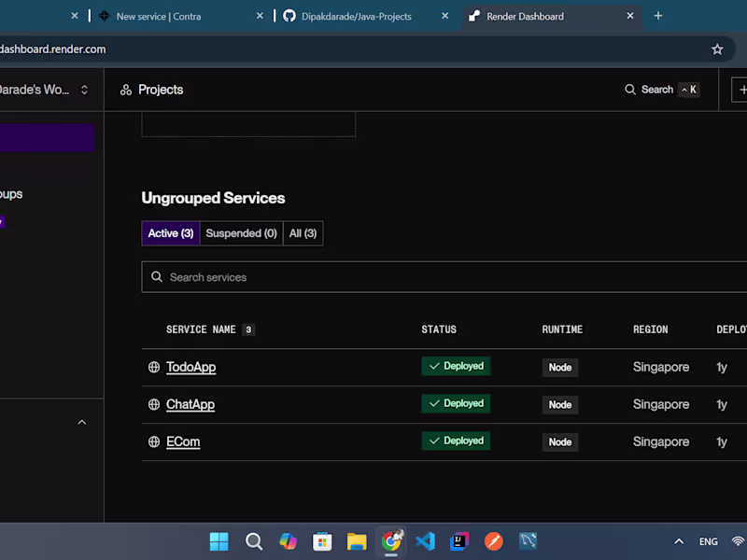Select the Active (3) filter tab
Image resolution: width=747 pixels, height=560 pixels.
(171, 233)
